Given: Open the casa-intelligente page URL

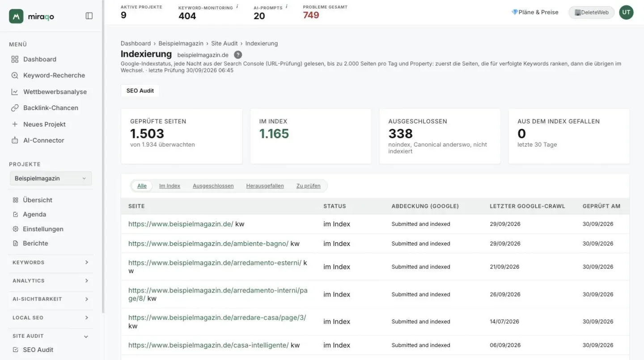Looking at the screenshot, I should 208,345.
